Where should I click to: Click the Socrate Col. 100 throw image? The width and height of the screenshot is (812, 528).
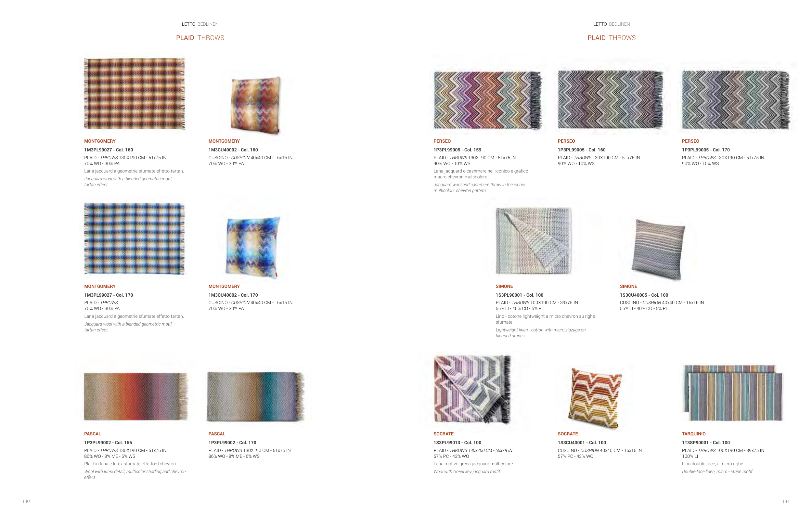coord(472,390)
